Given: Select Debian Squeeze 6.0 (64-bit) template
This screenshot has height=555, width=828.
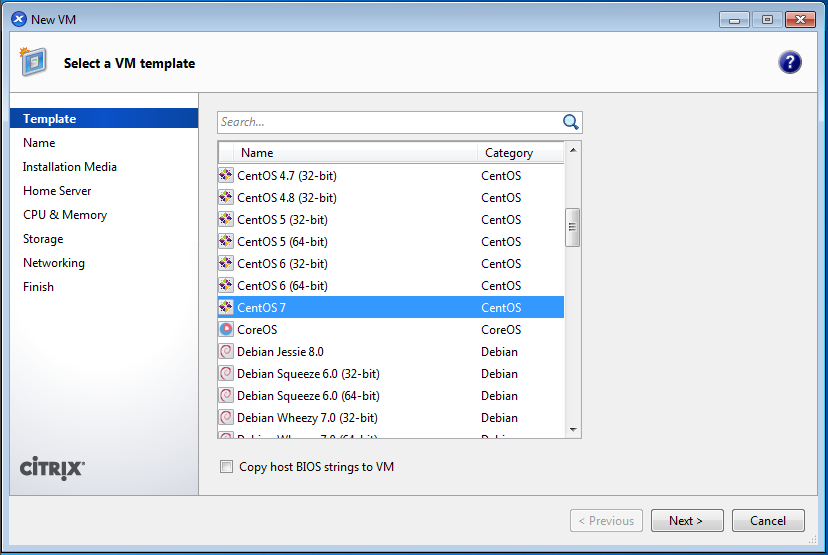Looking at the screenshot, I should (x=308, y=396).
